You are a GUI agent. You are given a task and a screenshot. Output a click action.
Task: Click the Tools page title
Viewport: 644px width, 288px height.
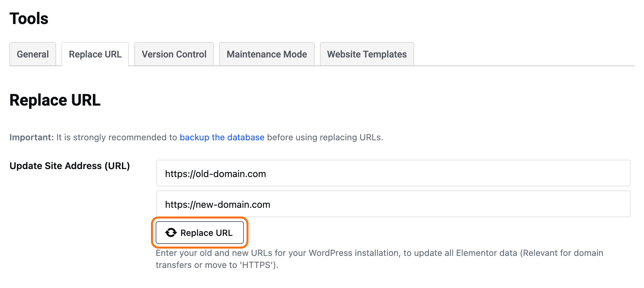point(29,19)
